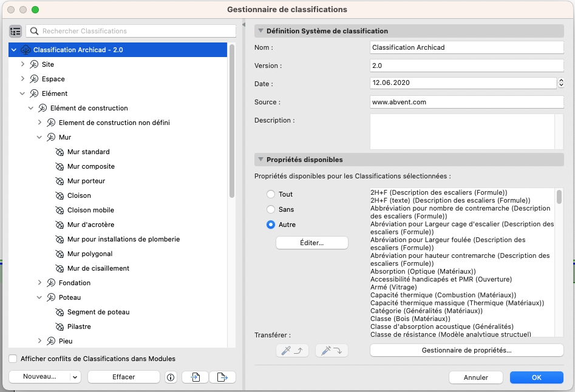Expand the Fondation tree node

[x=39, y=282]
